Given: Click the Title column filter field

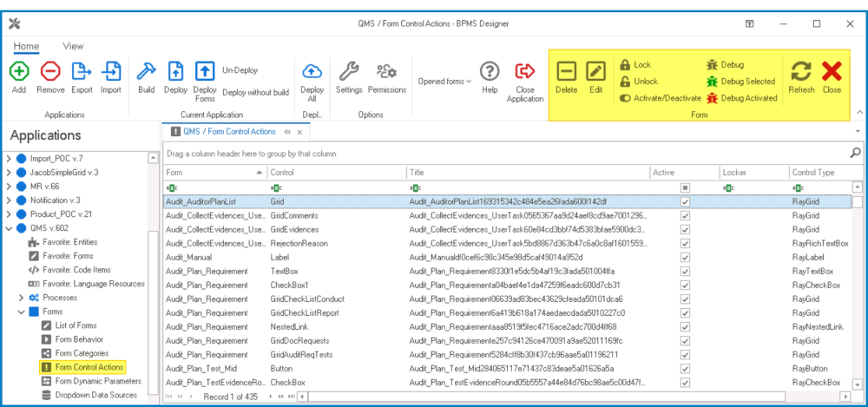Looking at the screenshot, I should pyautogui.click(x=528, y=187).
